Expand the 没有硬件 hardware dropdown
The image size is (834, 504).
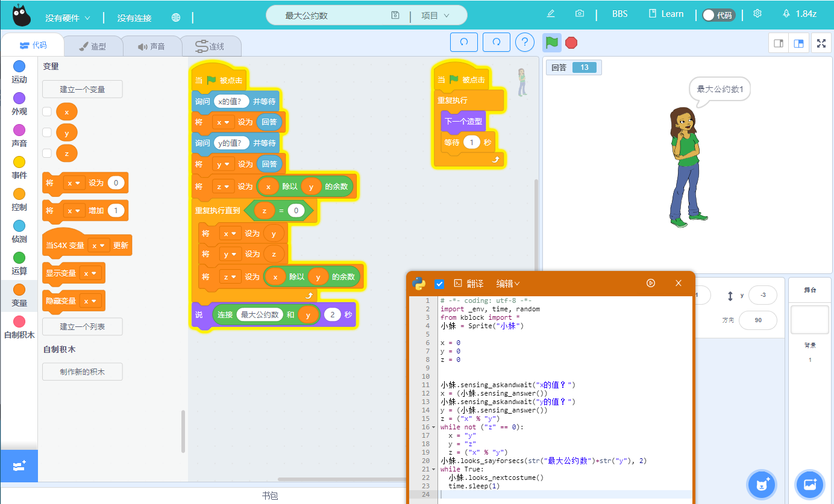pyautogui.click(x=67, y=18)
